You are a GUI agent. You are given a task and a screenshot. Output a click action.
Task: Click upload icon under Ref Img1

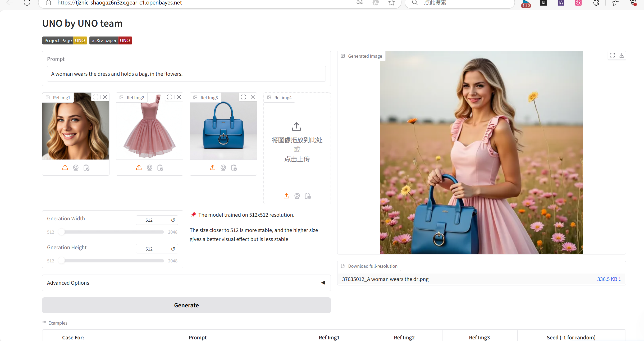65,168
